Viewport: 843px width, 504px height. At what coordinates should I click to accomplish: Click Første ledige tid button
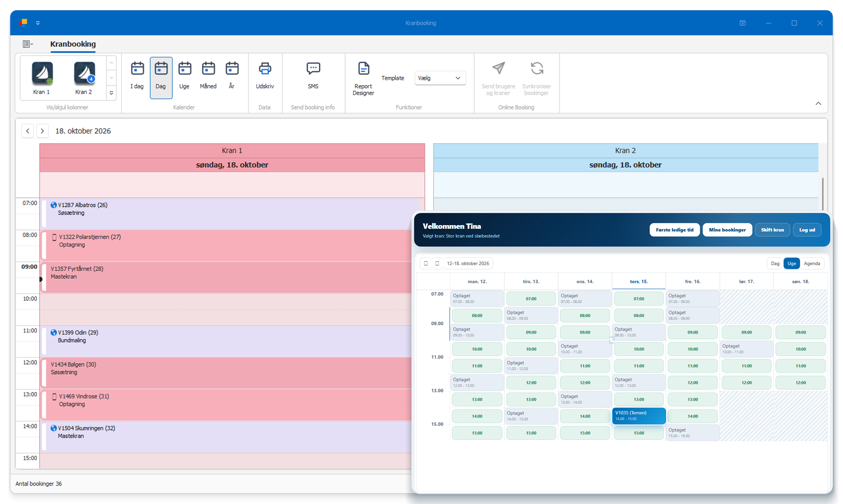(x=674, y=230)
